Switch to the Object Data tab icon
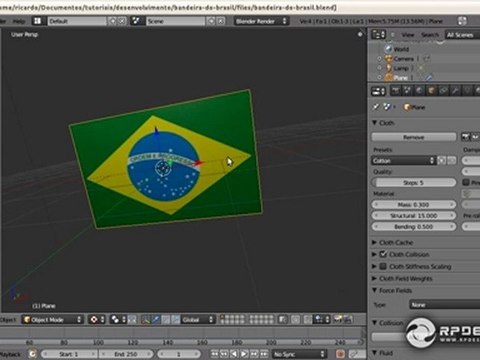The width and height of the screenshot is (480, 360). (x=467, y=90)
